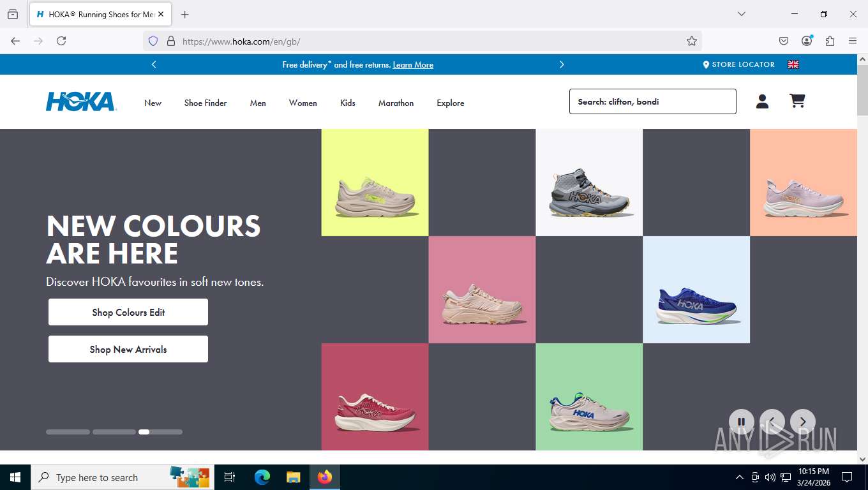Screen dimensions: 868x490
Task: Select the beige shoe on green tile
Action: click(x=589, y=397)
